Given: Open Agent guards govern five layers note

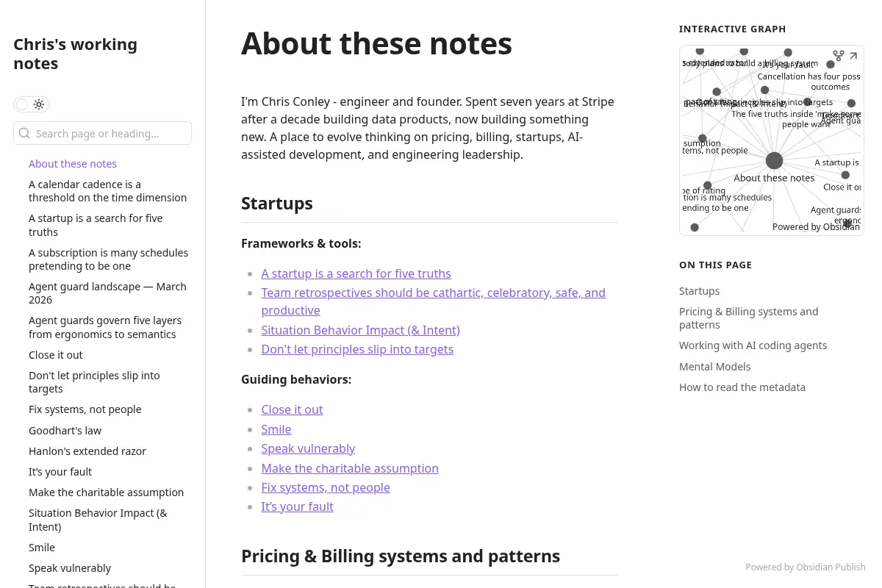Looking at the screenshot, I should click(105, 327).
